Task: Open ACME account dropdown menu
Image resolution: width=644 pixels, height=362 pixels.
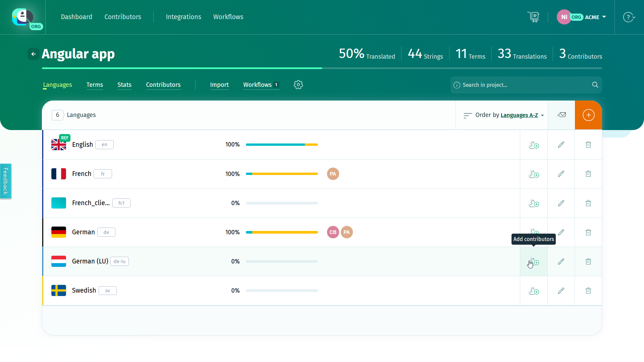Action: (582, 17)
